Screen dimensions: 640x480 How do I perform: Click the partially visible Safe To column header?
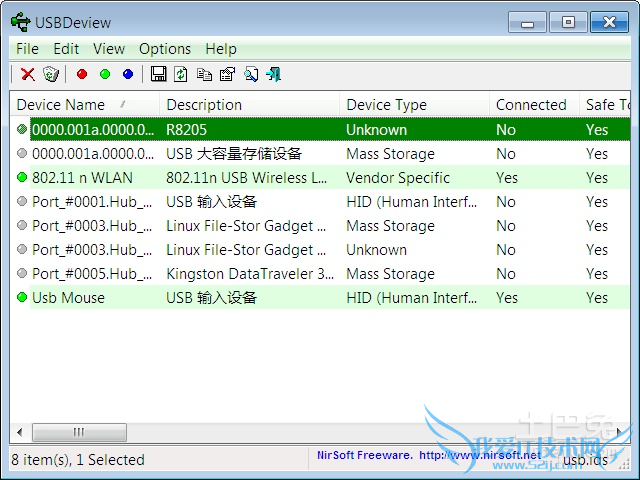[605, 105]
